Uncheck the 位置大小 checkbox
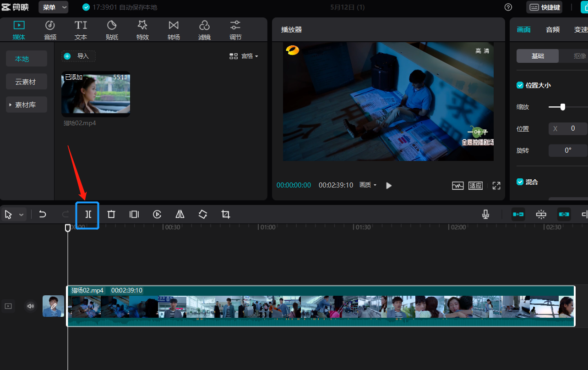The height and width of the screenshot is (370, 588). pos(520,85)
